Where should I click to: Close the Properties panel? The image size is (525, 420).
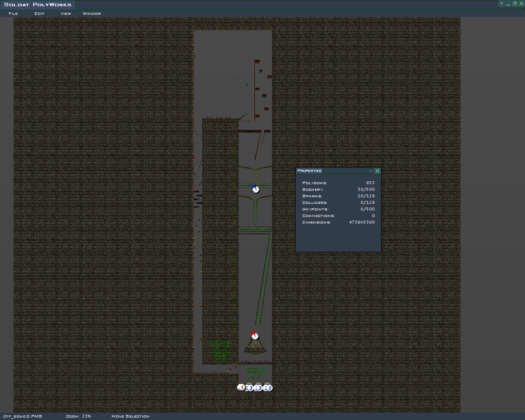pyautogui.click(x=377, y=171)
